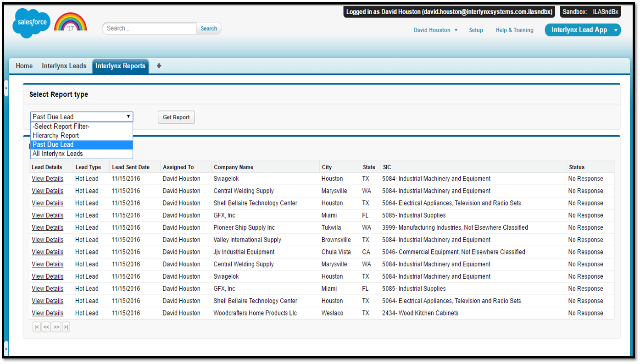Go to next page of leads

(56, 327)
